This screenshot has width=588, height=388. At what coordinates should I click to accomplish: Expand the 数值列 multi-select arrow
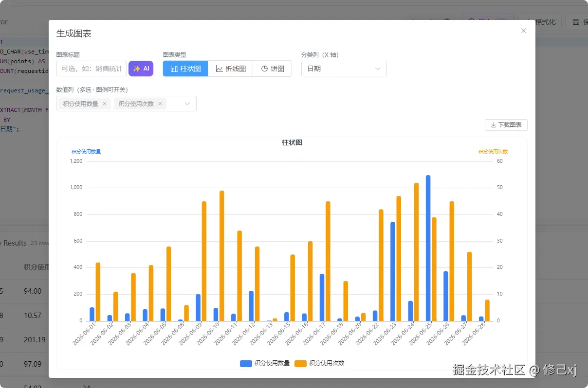187,104
